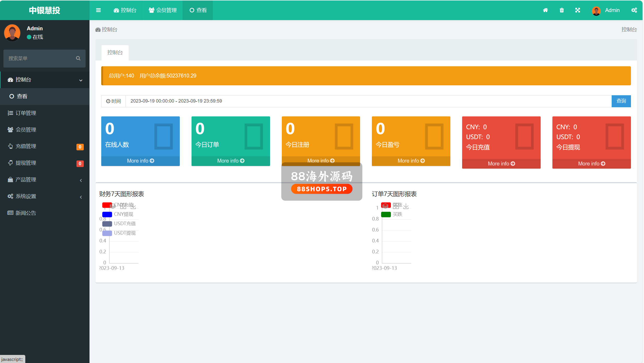This screenshot has height=363, width=644.
Task: Open the settings gears icon top-right
Action: pos(634,10)
